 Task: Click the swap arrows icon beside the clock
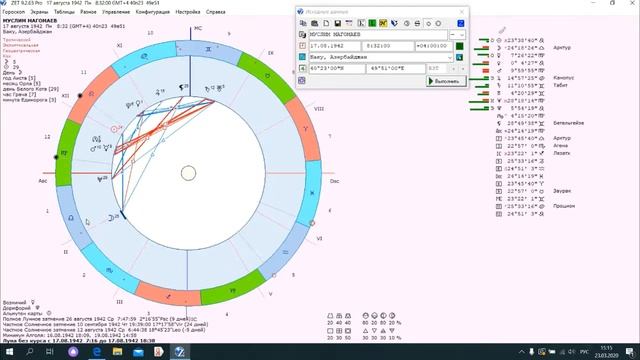click(417, 24)
